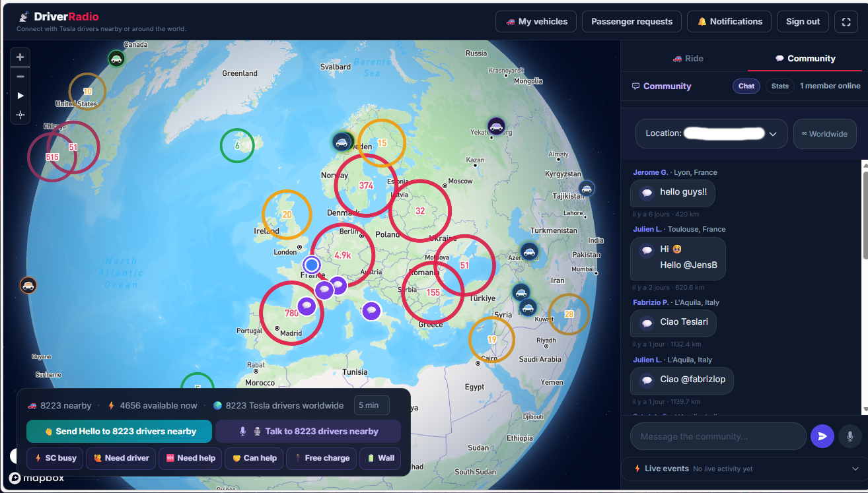The image size is (868, 493).
Task: Open the 10 driver cluster over United States
Action: [x=87, y=92]
